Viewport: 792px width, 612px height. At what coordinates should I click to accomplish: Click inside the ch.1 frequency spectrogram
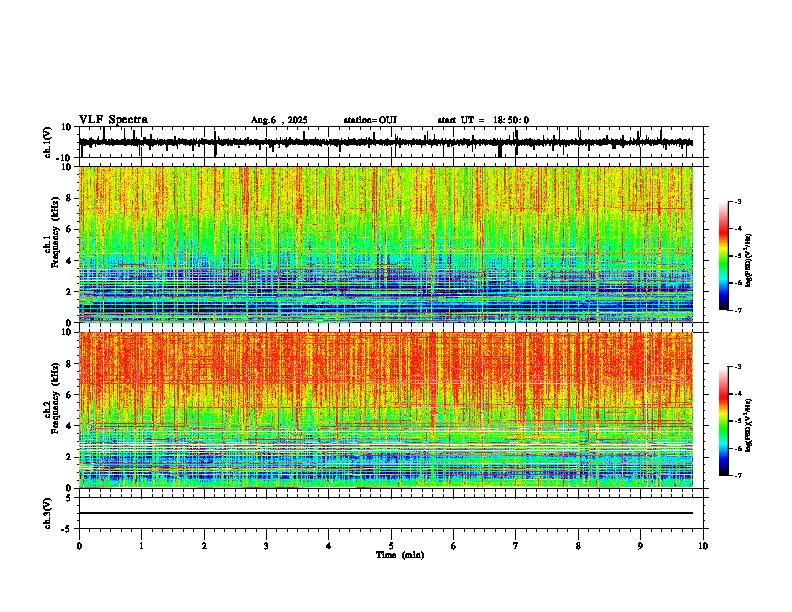386,244
